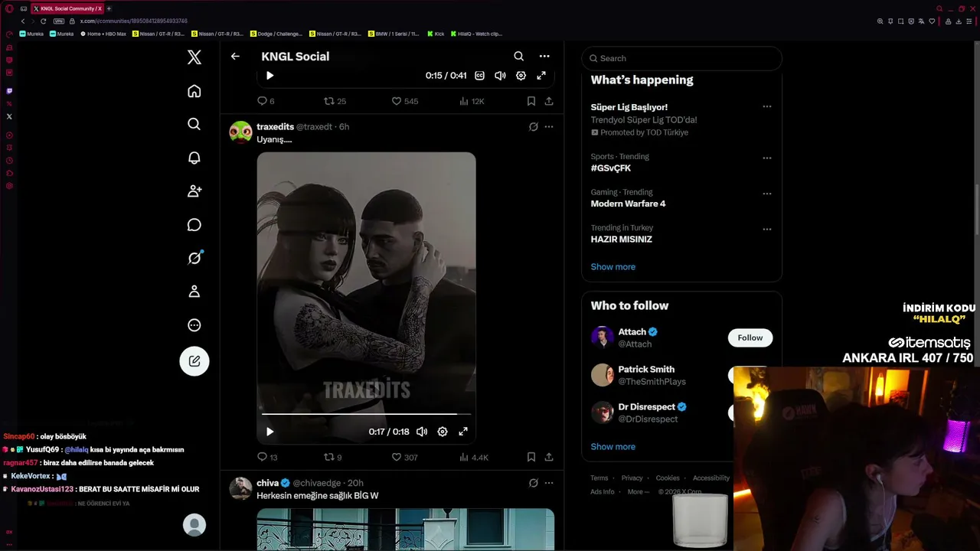The height and width of the screenshot is (551, 980).
Task: Open Notifications bell icon
Action: click(x=194, y=158)
